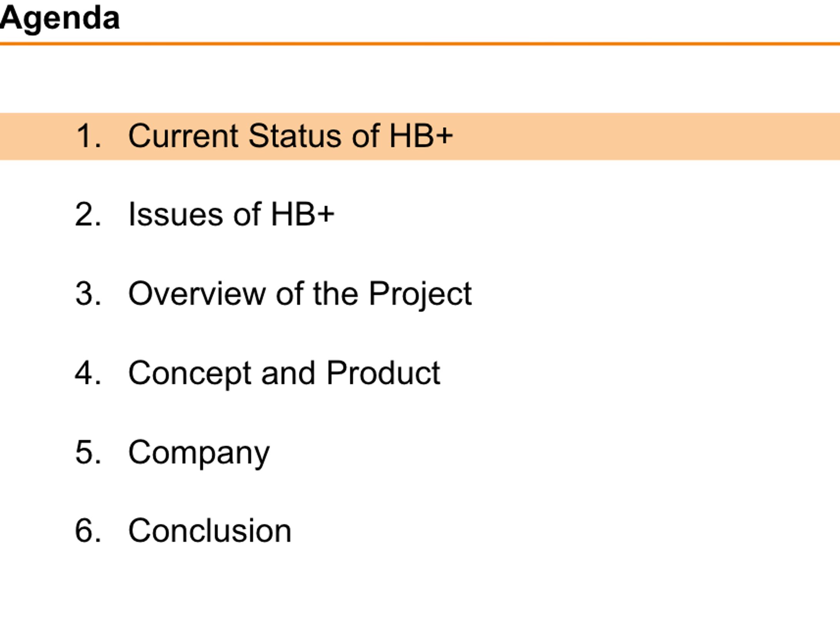The width and height of the screenshot is (840, 628).
Task: Click the list number "2."
Action: (88, 214)
